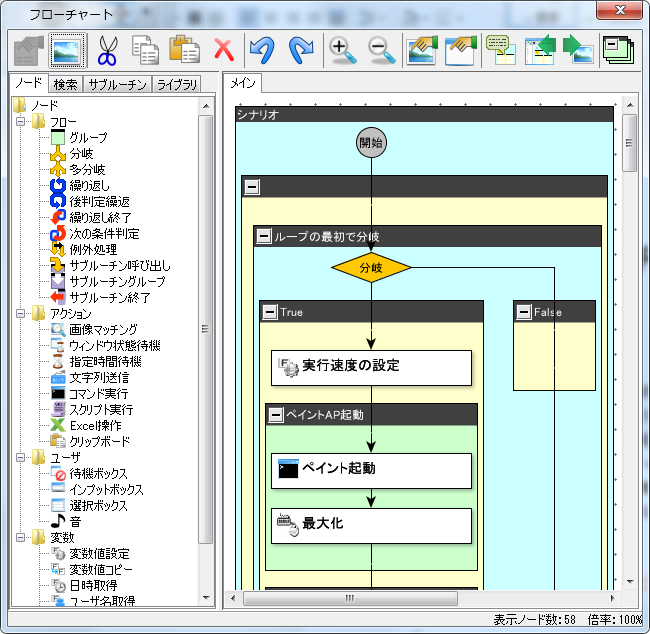Select サブルーチン終了 node in tree
The width and height of the screenshot is (650, 634).
[x=110, y=297]
